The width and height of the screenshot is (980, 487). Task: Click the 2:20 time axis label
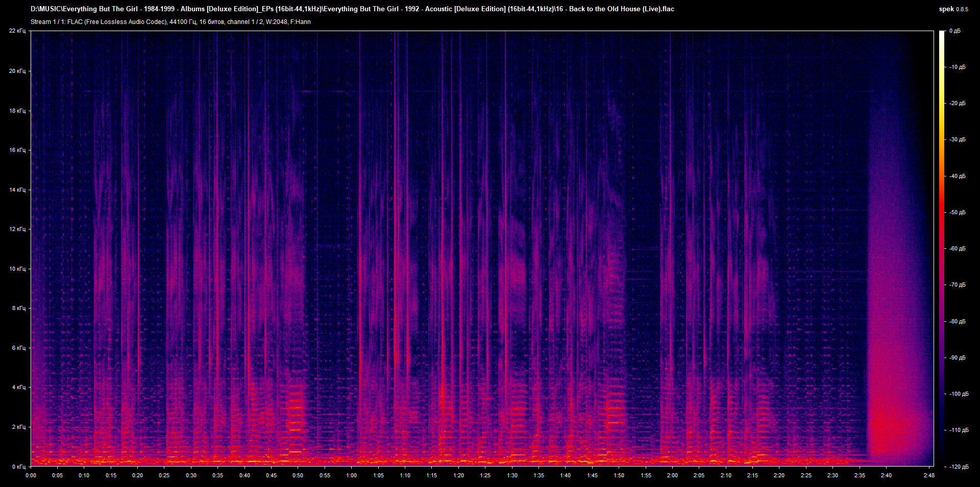[x=779, y=475]
